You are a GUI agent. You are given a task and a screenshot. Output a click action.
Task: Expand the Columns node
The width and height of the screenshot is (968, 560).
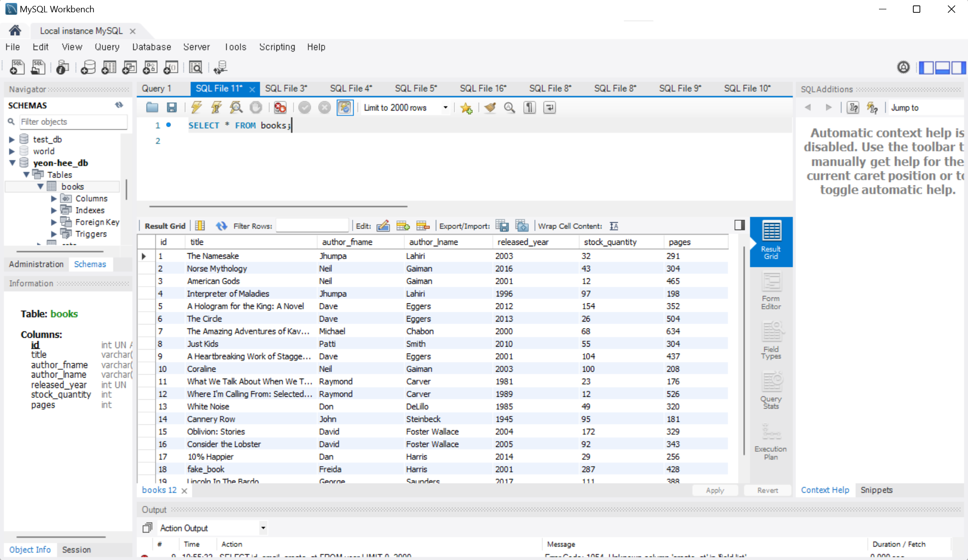54,199
